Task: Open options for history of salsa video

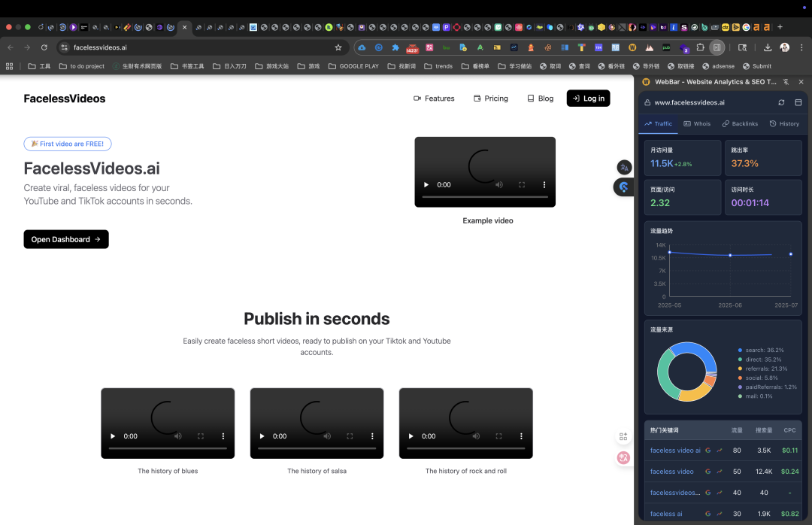Action: [372, 436]
